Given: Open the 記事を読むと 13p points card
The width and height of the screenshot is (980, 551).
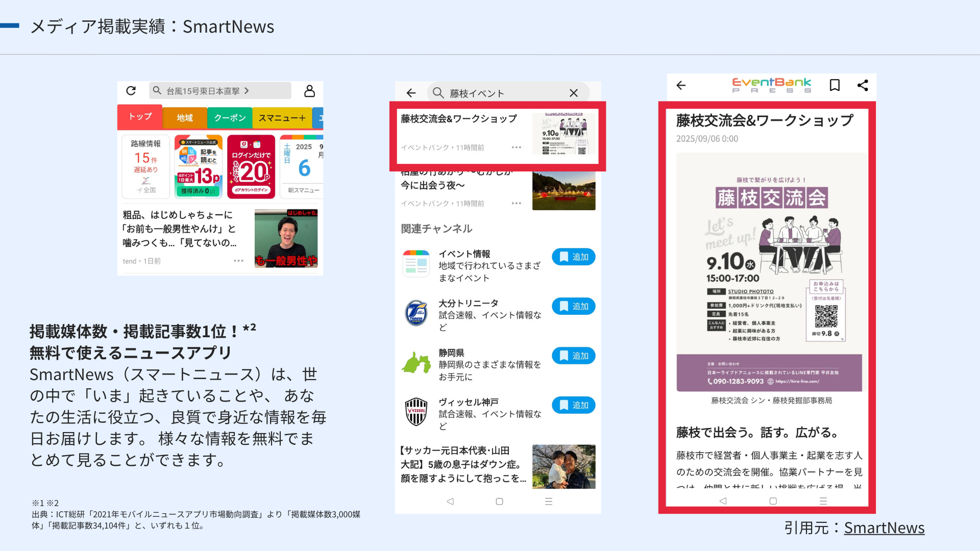Looking at the screenshot, I should [x=199, y=166].
